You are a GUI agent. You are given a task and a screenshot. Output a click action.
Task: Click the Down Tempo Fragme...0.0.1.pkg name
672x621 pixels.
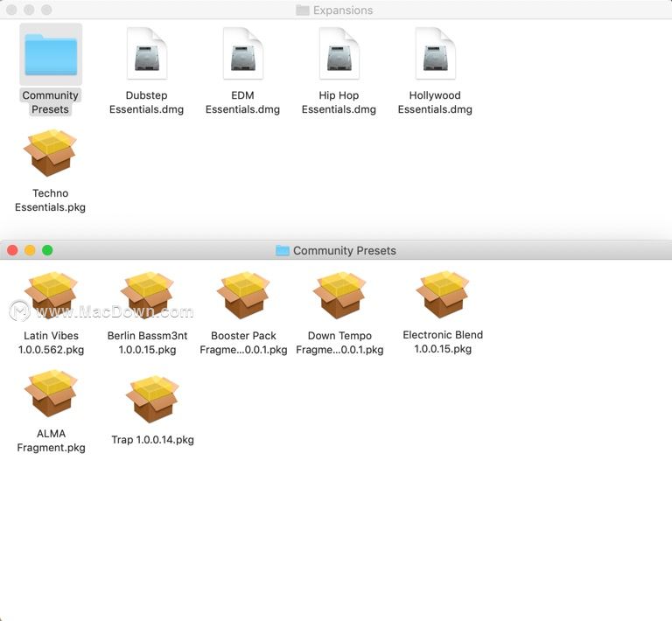[339, 342]
